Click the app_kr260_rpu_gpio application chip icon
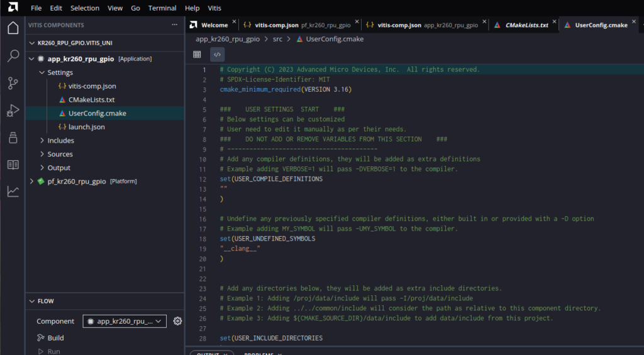 tap(41, 58)
